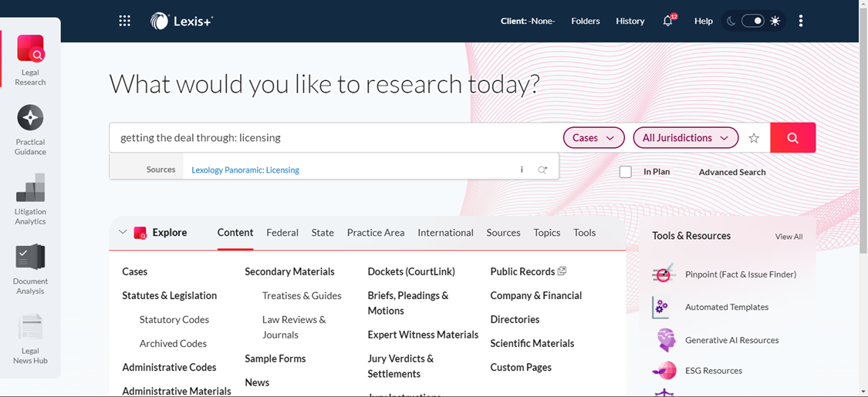
Task: Switch to the Topics tab
Action: pyautogui.click(x=547, y=233)
